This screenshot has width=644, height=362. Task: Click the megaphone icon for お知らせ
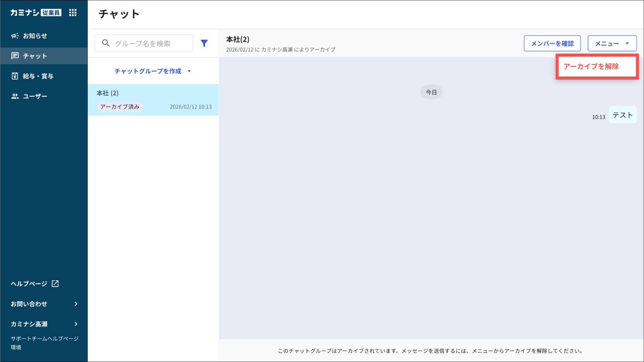[x=15, y=36]
